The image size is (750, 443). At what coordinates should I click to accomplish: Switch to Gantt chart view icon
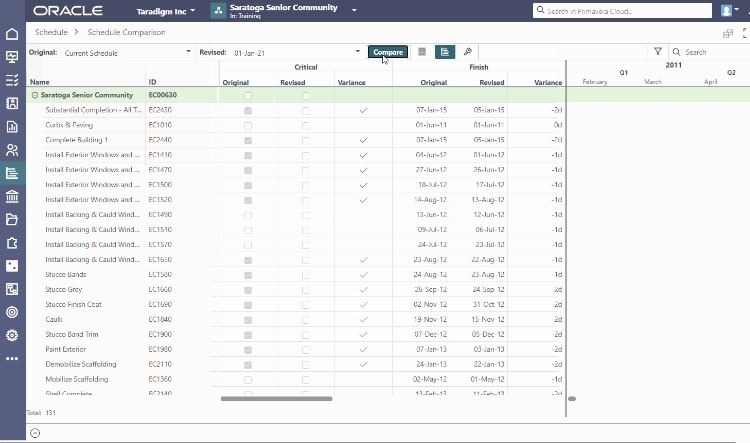[445, 52]
